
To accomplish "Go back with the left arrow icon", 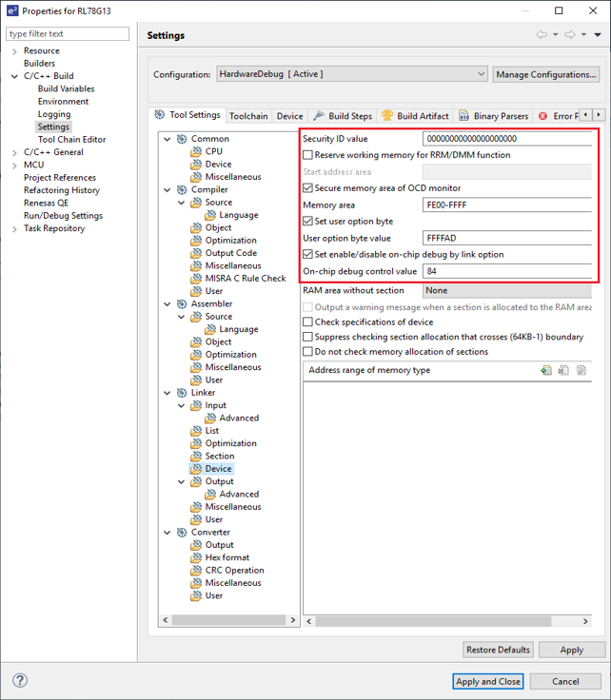I will (542, 34).
